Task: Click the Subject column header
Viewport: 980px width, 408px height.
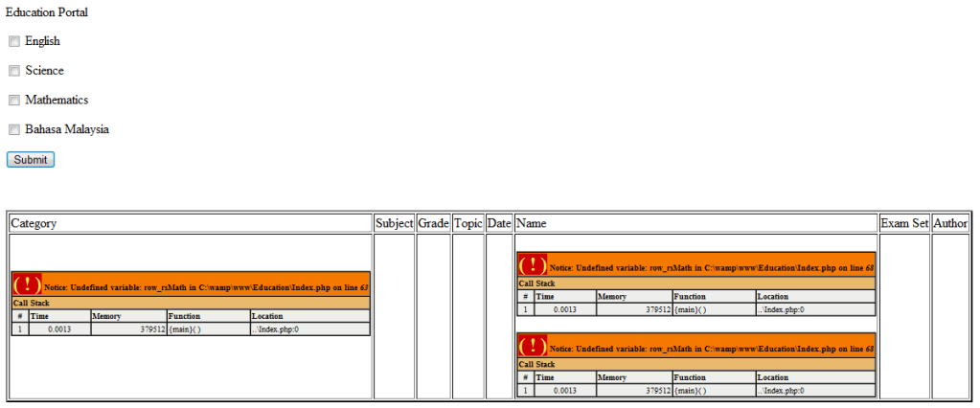Action: pyautogui.click(x=394, y=223)
